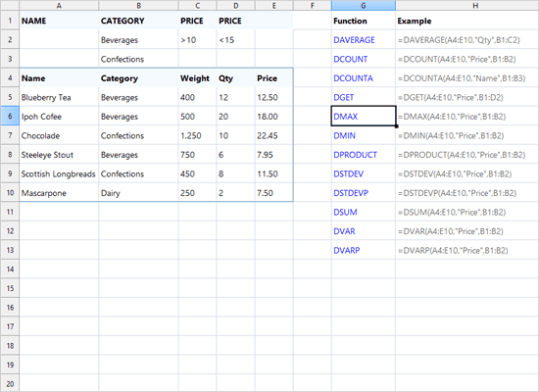Image resolution: width=539 pixels, height=392 pixels.
Task: Click the DVARP example formula cell
Action: click(x=467, y=250)
